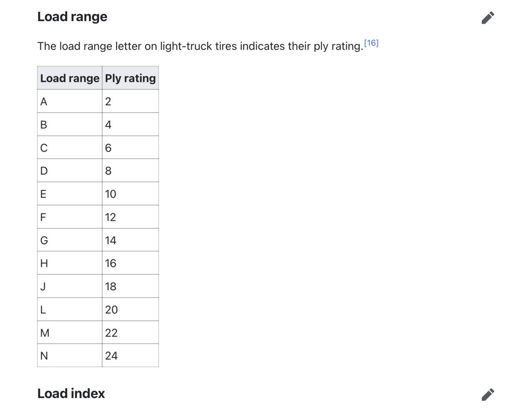Image resolution: width=532 pixels, height=415 pixels.
Task: Click the ply rating cell showing 12
Action: (x=131, y=217)
